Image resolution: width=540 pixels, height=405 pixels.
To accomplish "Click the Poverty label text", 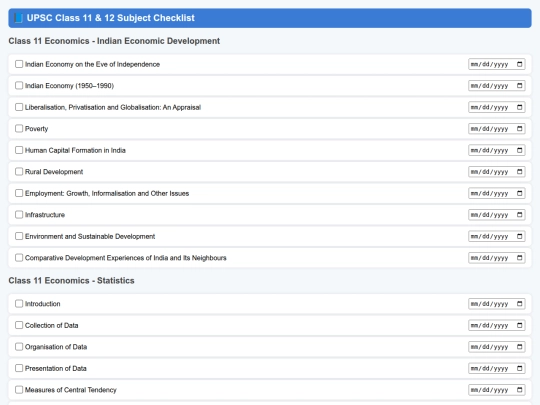I will coord(37,129).
